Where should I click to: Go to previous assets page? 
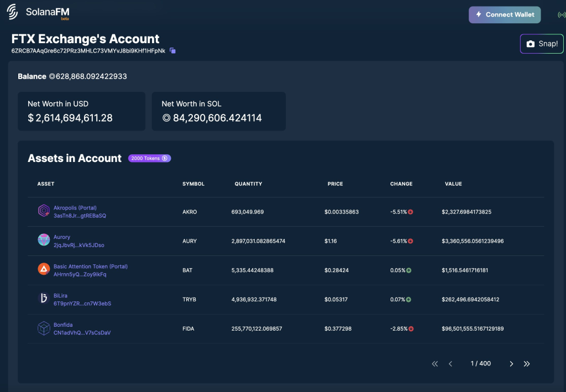[x=450, y=364]
